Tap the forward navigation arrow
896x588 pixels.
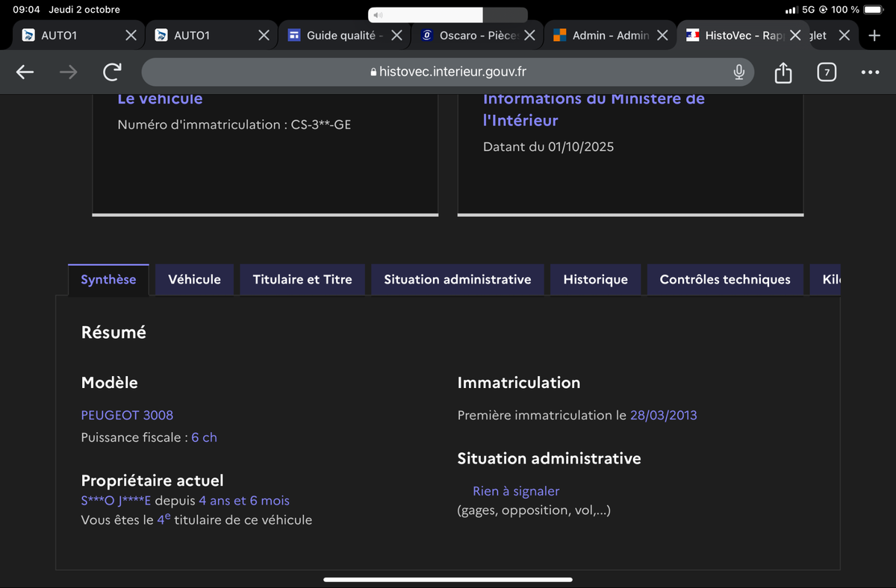[x=68, y=72]
